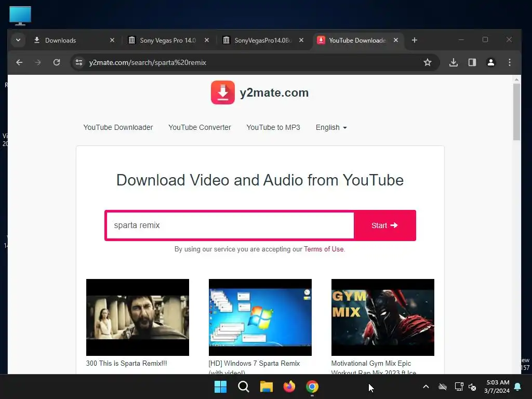Open File Explorer from the taskbar
This screenshot has height=399, width=532.
point(267,387)
